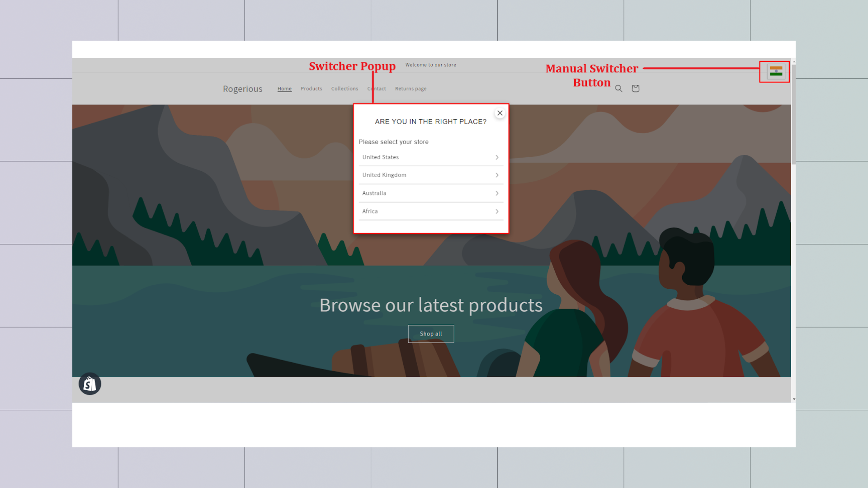Click the Shop all button

pyautogui.click(x=431, y=334)
